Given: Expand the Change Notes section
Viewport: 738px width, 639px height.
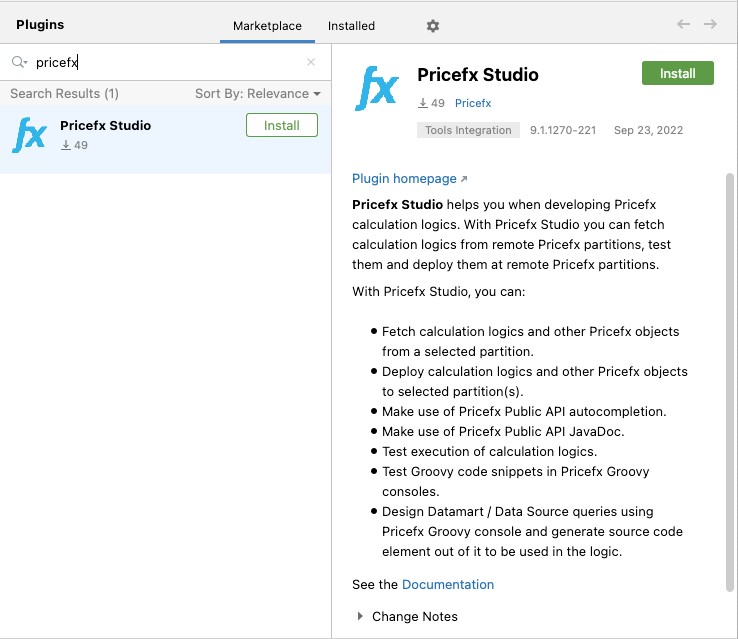Looking at the screenshot, I should (360, 616).
